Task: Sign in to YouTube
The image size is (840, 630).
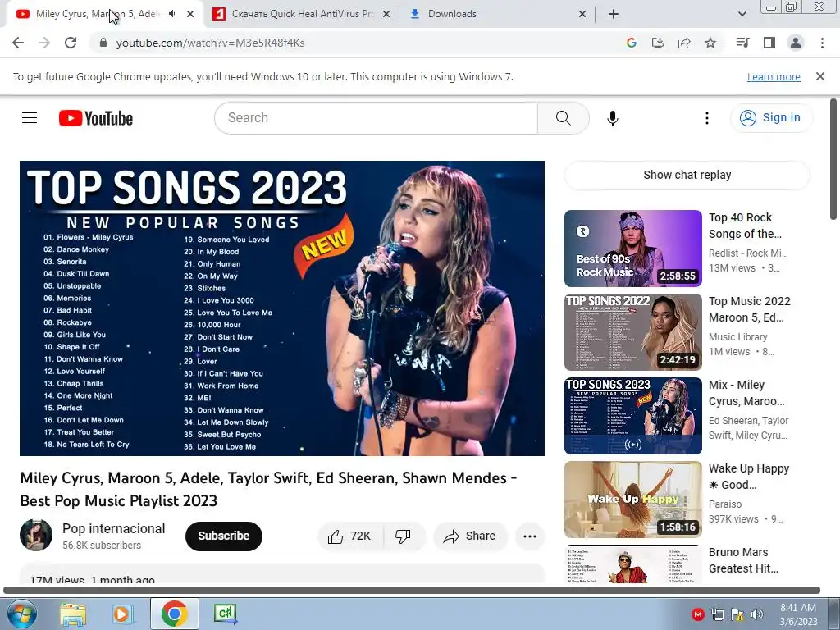Action: [x=771, y=118]
